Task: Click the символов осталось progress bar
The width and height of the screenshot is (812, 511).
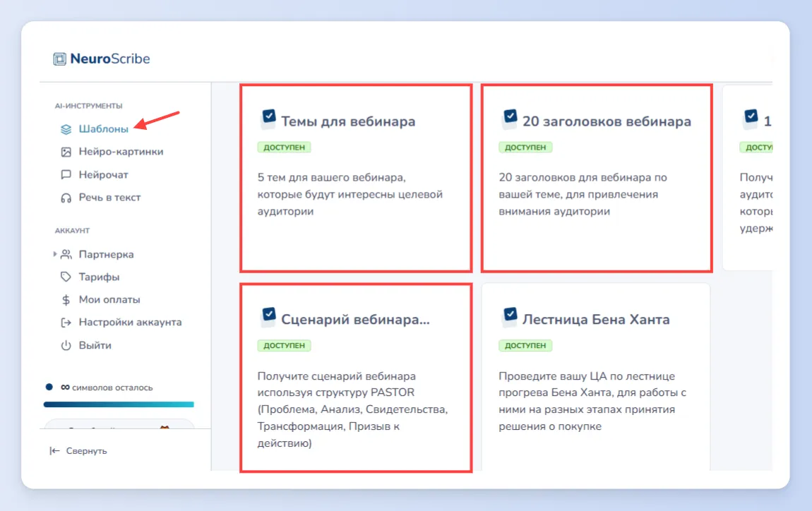Action: (x=119, y=404)
